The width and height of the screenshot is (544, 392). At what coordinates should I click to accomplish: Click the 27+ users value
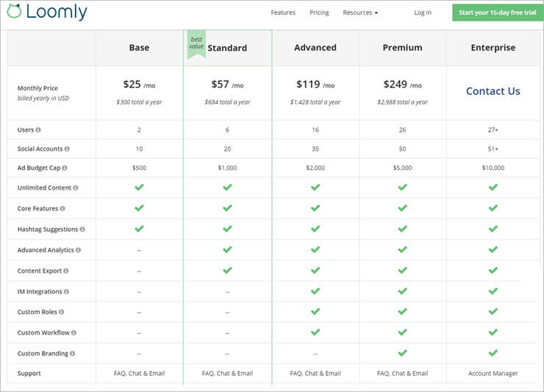click(x=493, y=130)
